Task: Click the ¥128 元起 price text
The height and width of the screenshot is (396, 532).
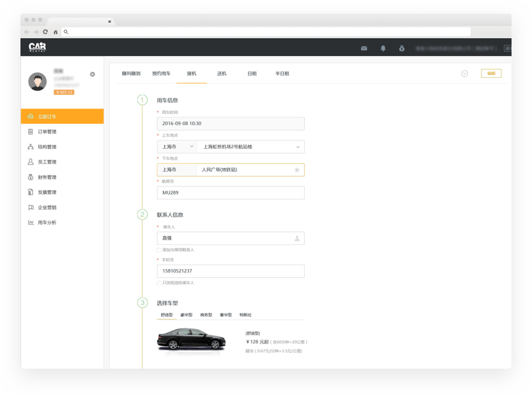Action: 257,341
